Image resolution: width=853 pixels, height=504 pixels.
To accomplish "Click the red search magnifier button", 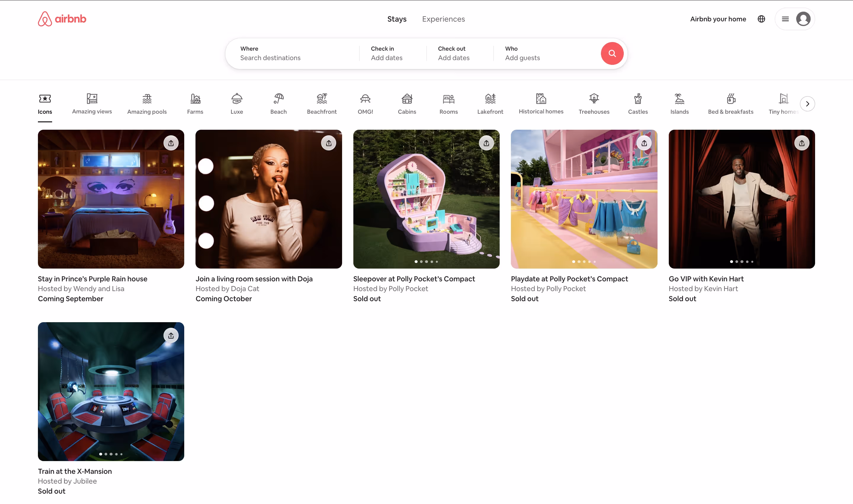I will 612,53.
